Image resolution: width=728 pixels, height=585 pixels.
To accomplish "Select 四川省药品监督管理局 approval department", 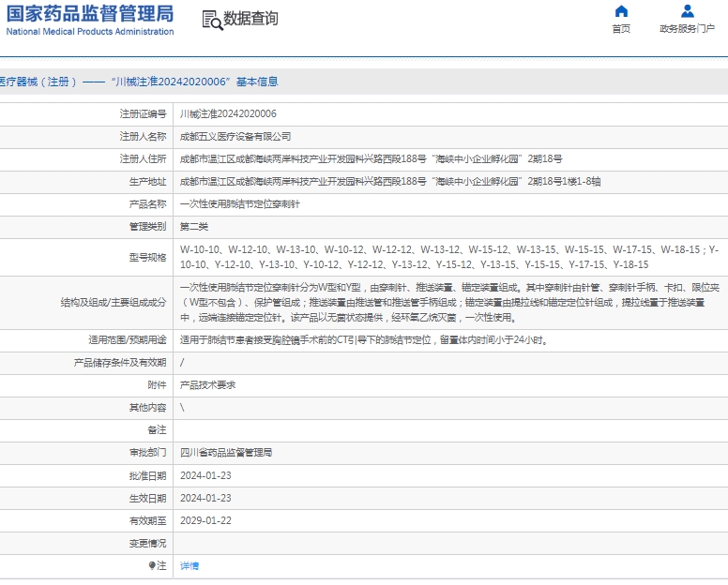I will [x=226, y=452].
